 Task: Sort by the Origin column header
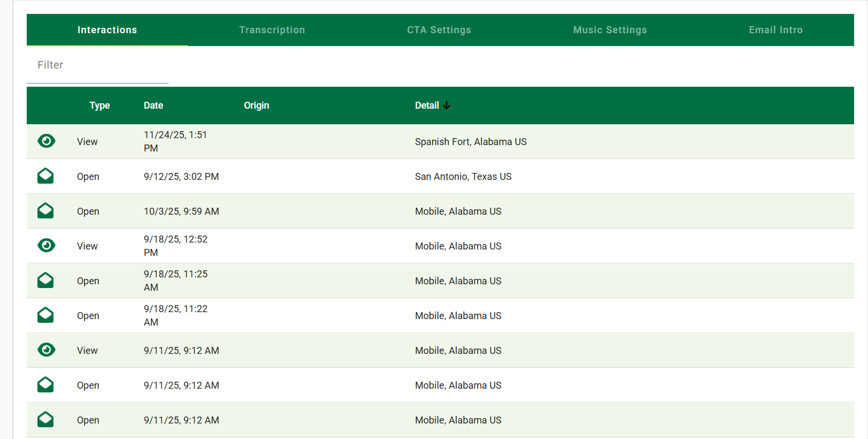coord(257,105)
